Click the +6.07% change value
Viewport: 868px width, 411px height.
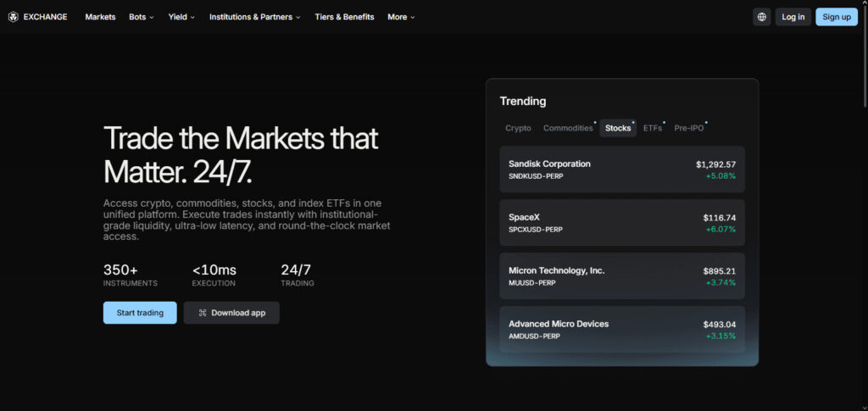721,229
